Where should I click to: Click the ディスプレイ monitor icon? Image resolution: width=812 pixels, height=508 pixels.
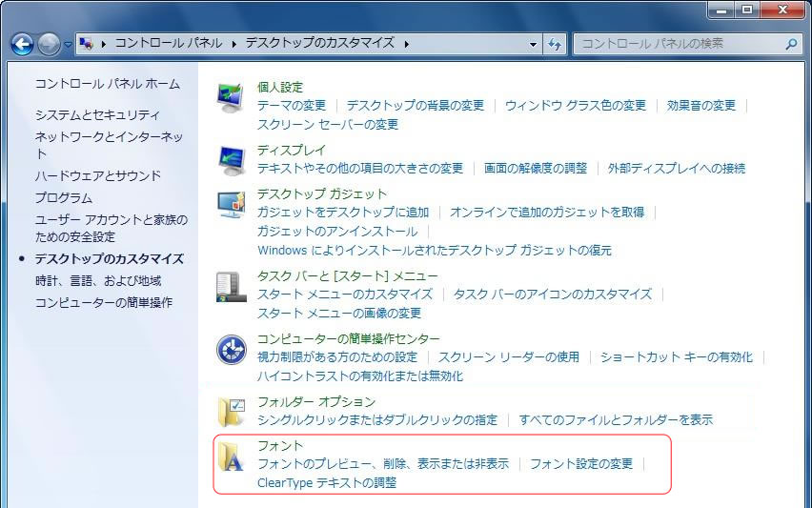[x=231, y=159]
